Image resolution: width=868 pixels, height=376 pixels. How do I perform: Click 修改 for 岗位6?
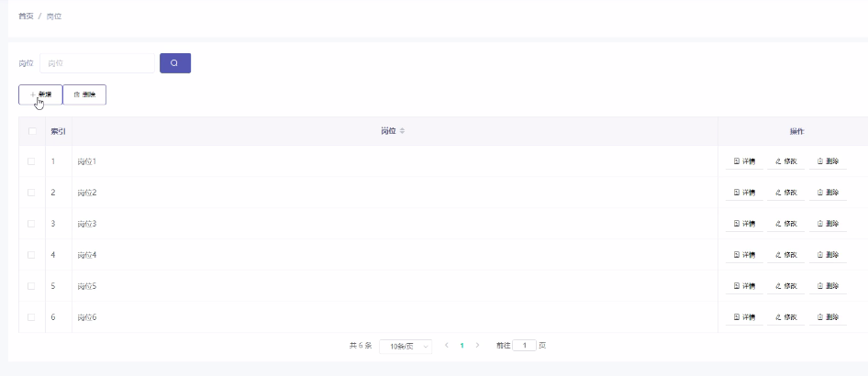point(786,316)
